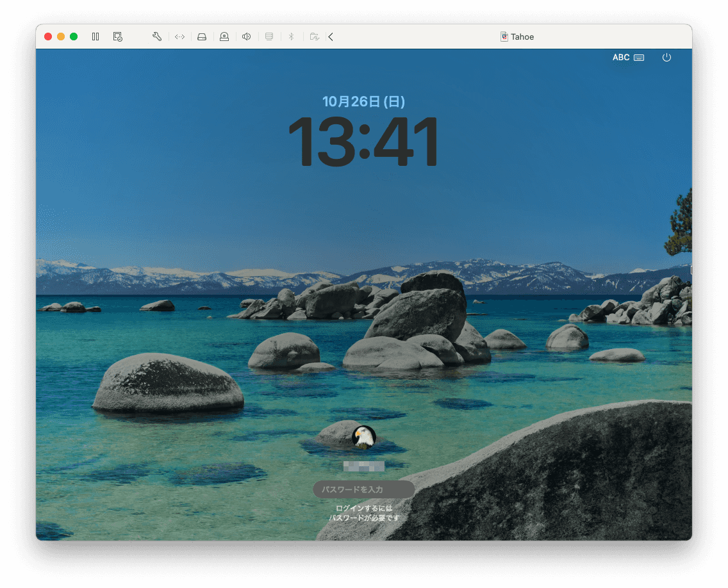Select the eagle user avatar
Screen dimensions: 728x588
(x=364, y=437)
